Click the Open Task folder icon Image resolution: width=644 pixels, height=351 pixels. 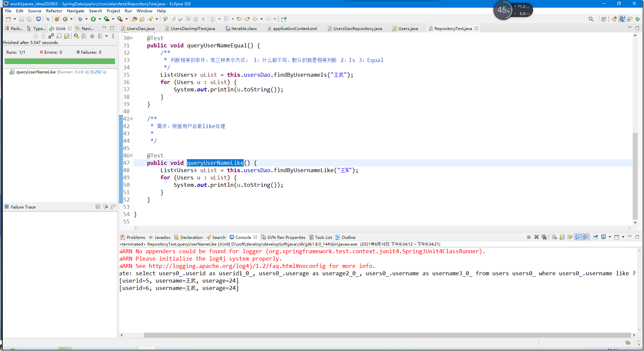142,19
